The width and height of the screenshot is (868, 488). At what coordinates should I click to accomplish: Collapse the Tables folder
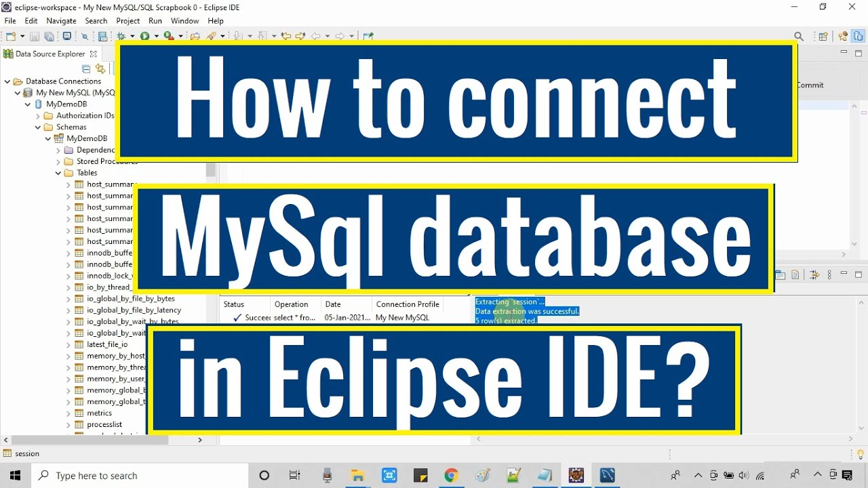pos(58,174)
